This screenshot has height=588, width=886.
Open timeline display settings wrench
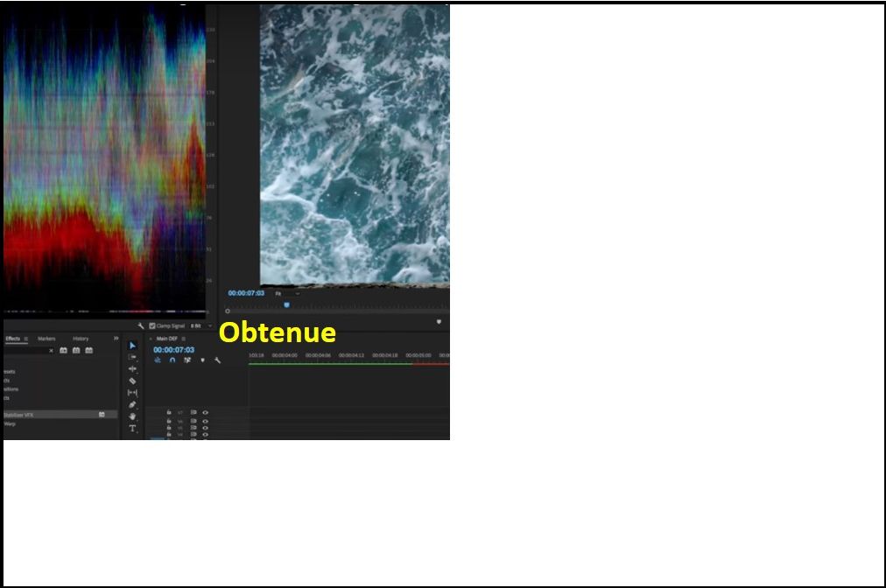pos(217,360)
